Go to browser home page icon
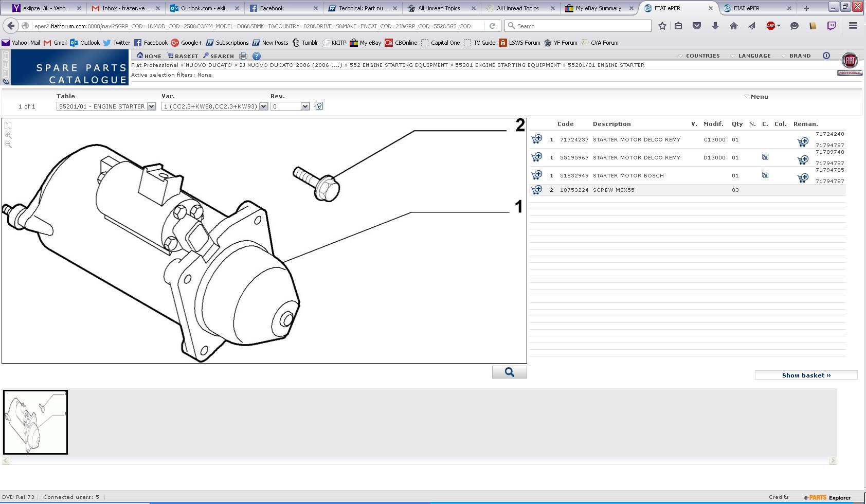The height and width of the screenshot is (504, 866). pyautogui.click(x=734, y=26)
